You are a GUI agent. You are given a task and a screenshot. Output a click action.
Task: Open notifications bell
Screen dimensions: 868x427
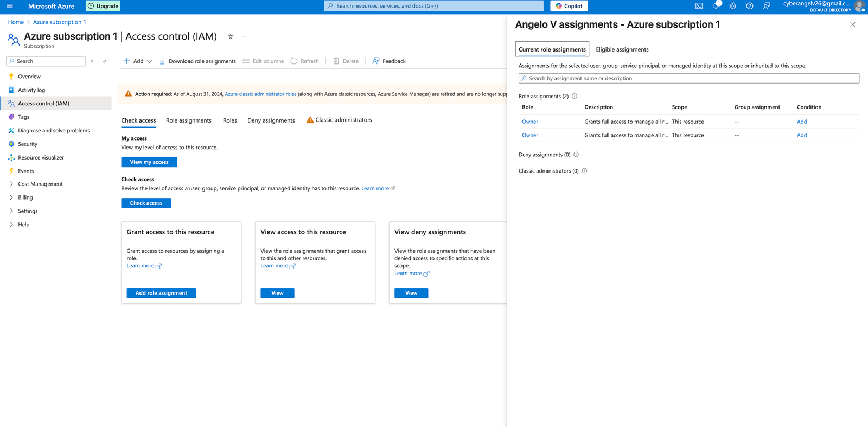(x=716, y=6)
